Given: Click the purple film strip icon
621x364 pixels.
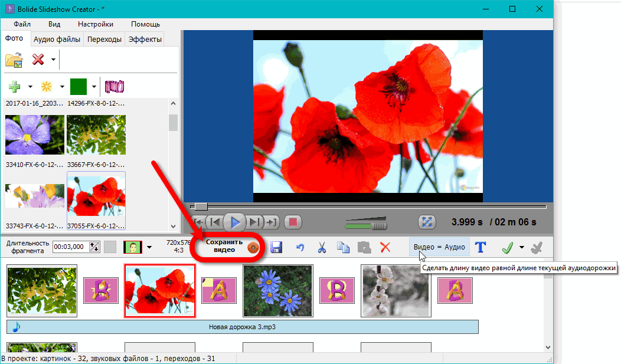Looking at the screenshot, I should tap(115, 87).
